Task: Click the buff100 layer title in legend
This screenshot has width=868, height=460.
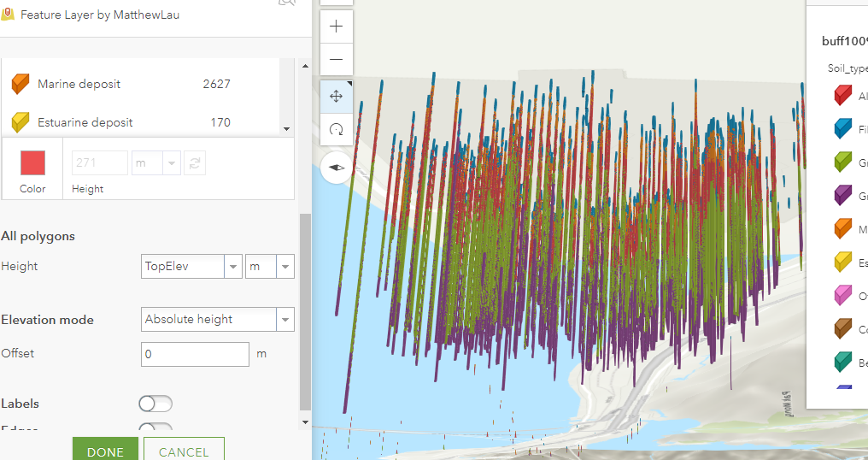Action: [x=845, y=42]
